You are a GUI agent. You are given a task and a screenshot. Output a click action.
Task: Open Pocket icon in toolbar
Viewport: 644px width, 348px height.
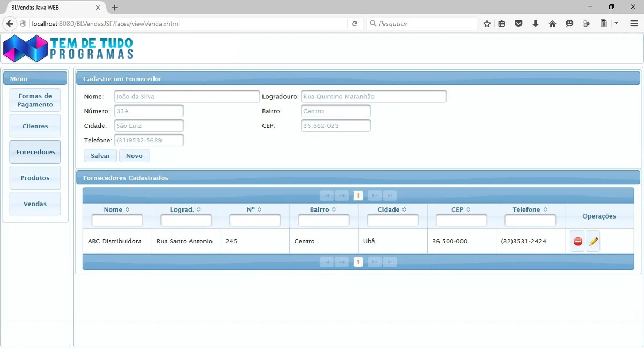click(518, 24)
